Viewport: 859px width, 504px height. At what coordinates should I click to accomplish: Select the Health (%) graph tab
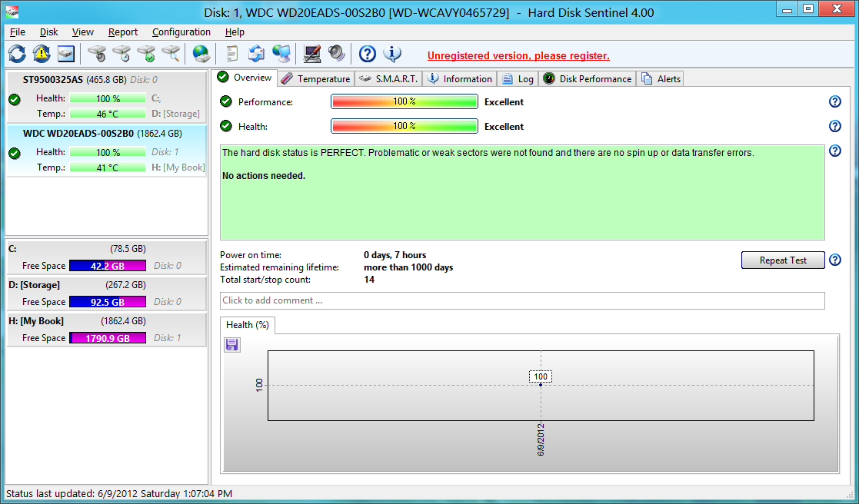[247, 325]
